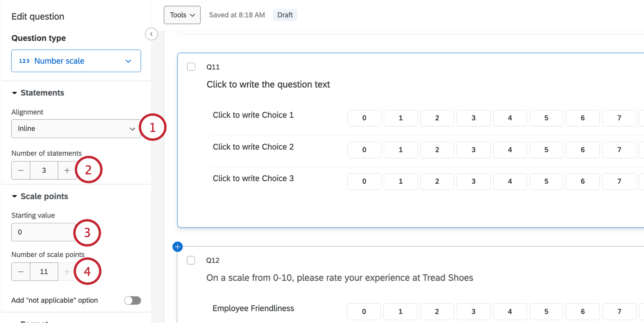The image size is (644, 323).
Task: Select 2 for Choice 3 in Q11
Action: (437, 181)
